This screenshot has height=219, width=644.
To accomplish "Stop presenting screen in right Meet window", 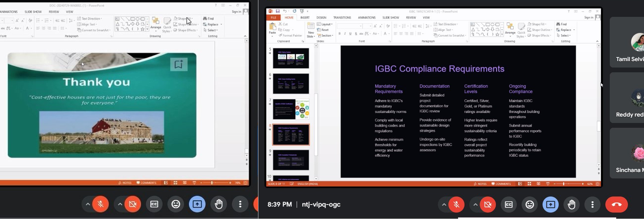I will pos(551,205).
